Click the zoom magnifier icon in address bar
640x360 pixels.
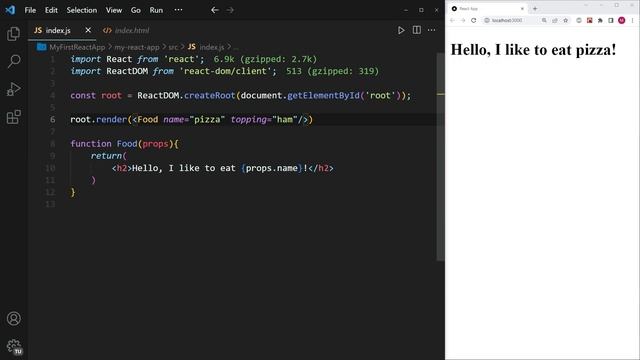click(x=544, y=20)
